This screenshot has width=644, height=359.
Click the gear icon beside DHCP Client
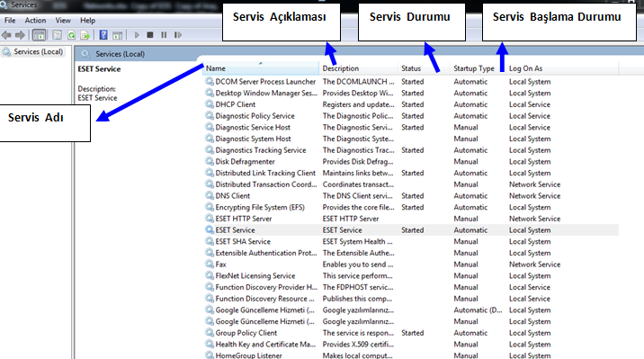(x=210, y=104)
